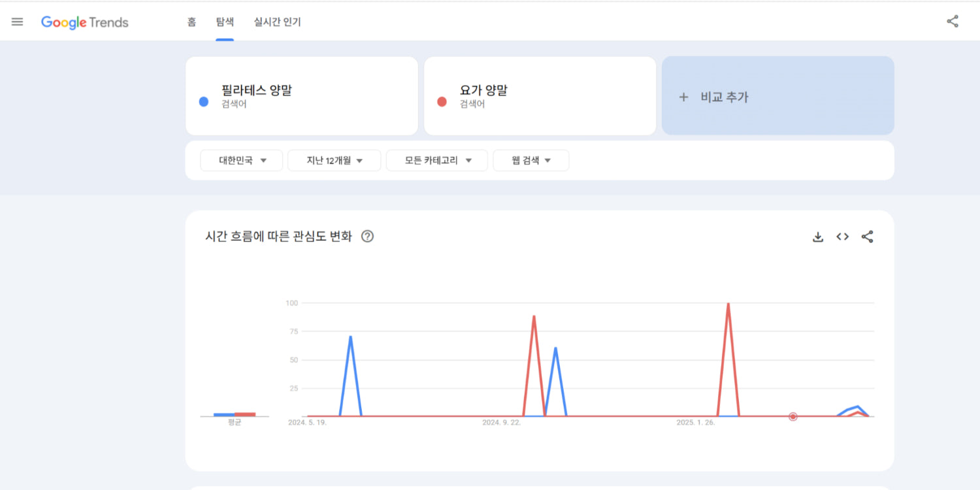Go to the 홈 tab
This screenshot has width=980, height=490.
[x=191, y=22]
